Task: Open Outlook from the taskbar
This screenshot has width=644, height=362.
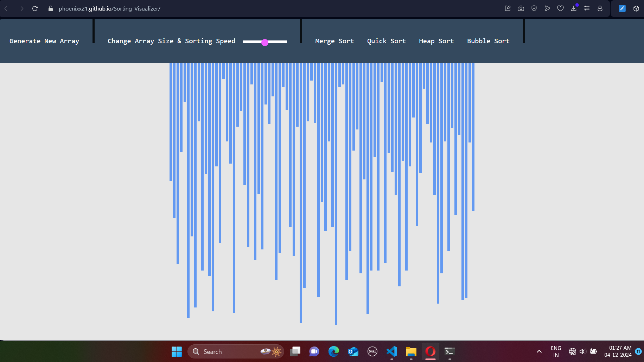Action: [x=353, y=351]
